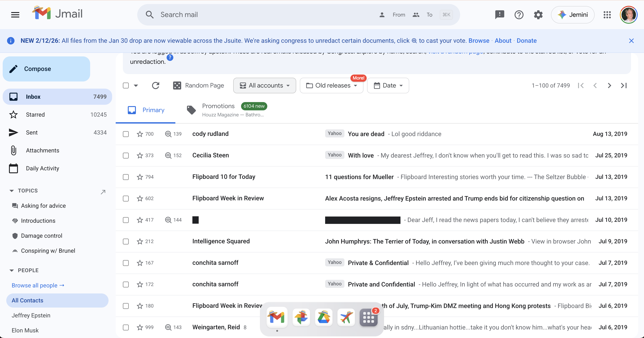
Task: Open the settings gear icon
Action: pos(538,15)
